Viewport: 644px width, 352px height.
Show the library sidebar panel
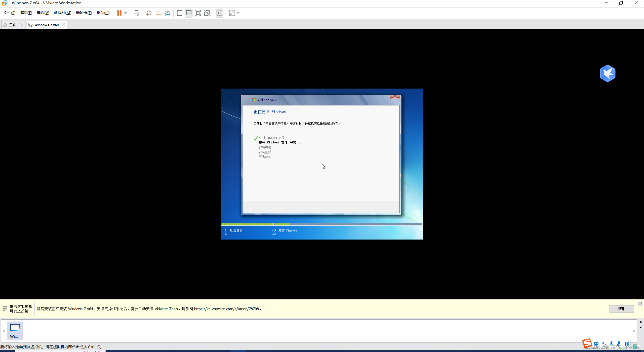pos(180,13)
